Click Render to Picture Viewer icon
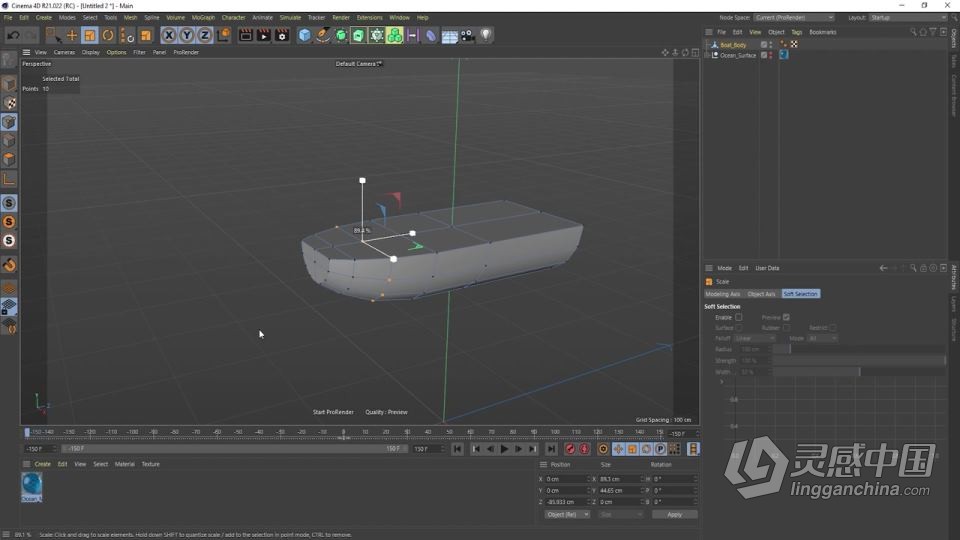 [264, 36]
